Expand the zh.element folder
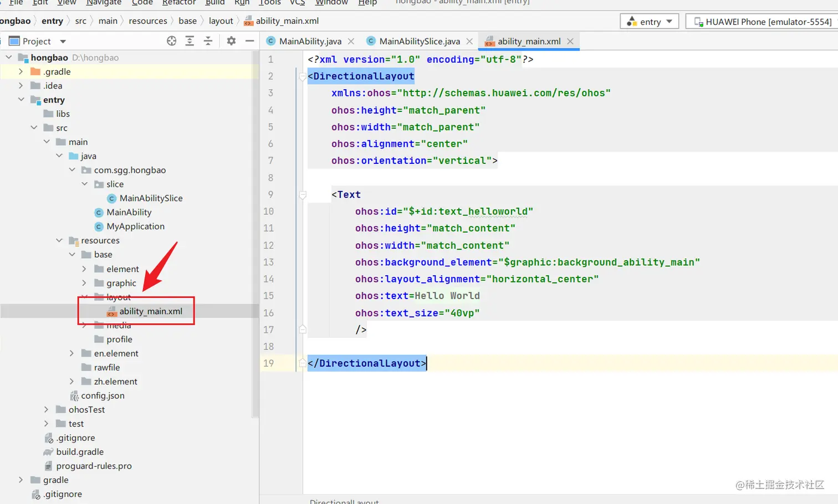This screenshot has height=504, width=838. coord(71,382)
